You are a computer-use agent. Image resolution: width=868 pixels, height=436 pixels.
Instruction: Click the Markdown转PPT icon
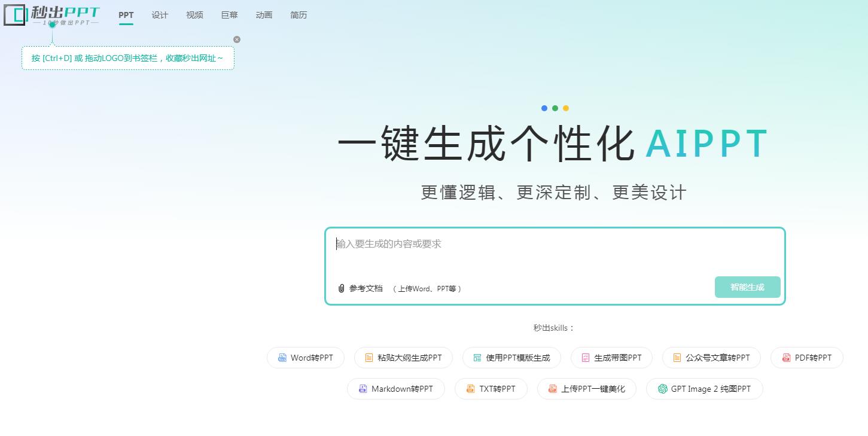[x=363, y=389]
